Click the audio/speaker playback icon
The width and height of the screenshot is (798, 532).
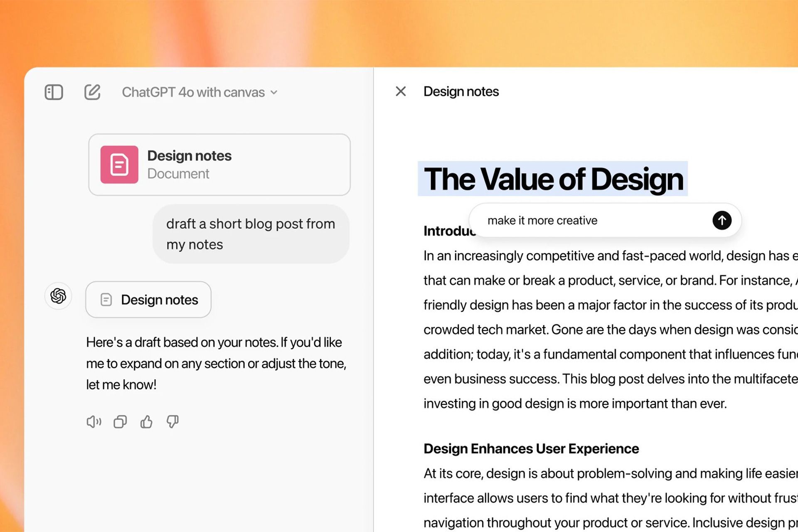93,422
